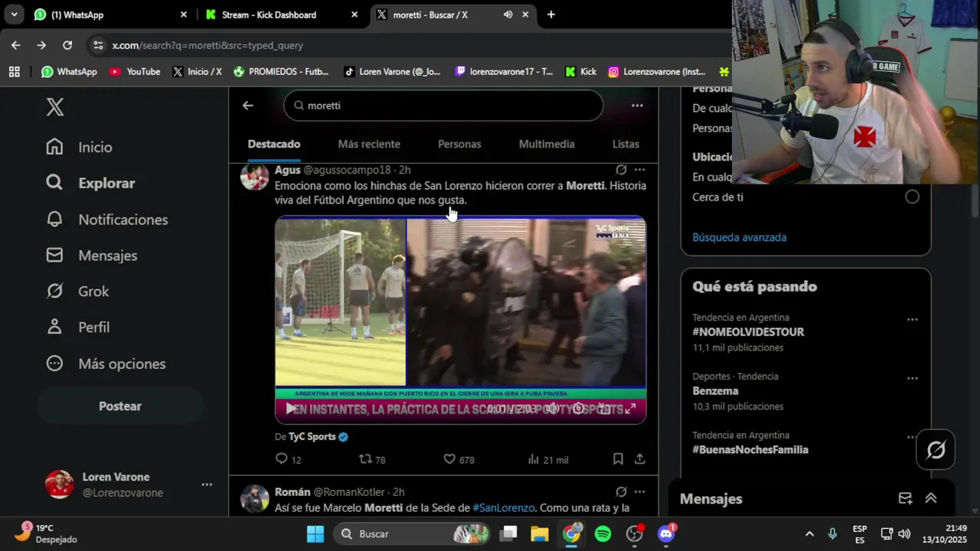
Task: Open floating Grok button
Action: pyautogui.click(x=936, y=450)
